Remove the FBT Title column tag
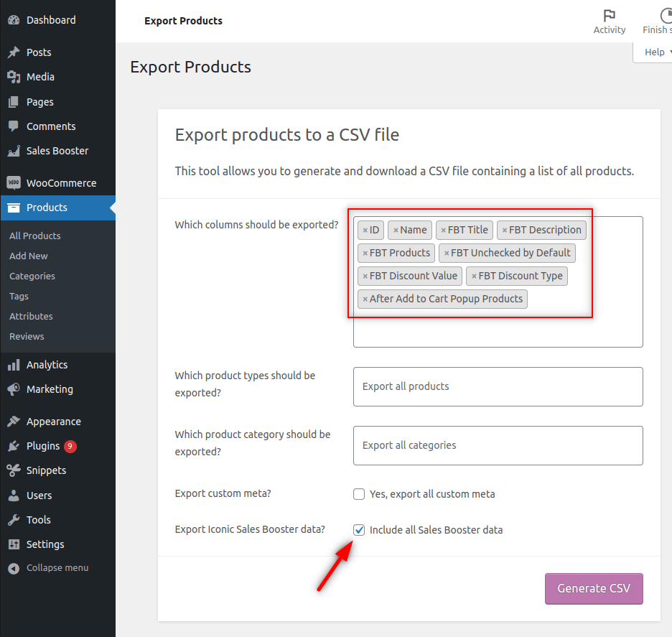Viewport: 672px width, 637px height. [x=442, y=230]
